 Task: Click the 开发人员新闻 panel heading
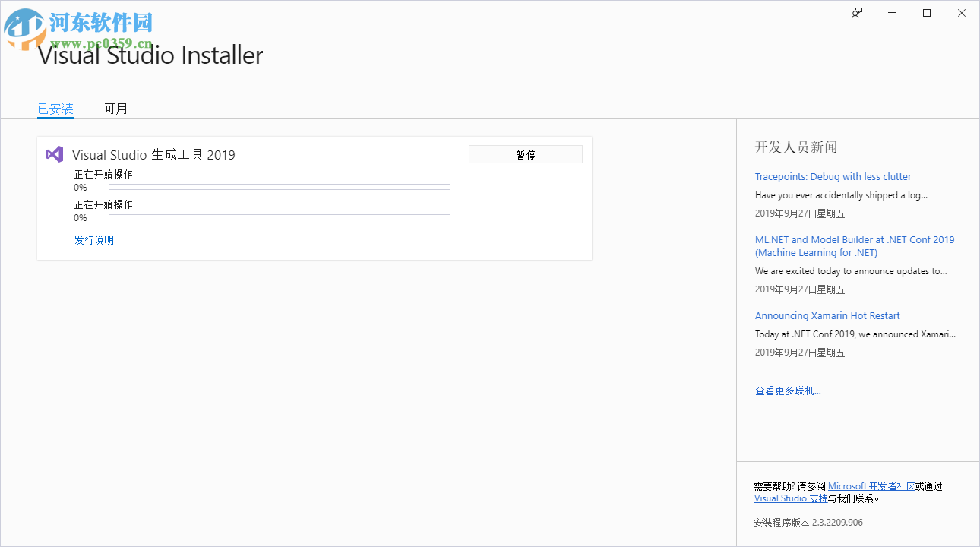tap(795, 147)
